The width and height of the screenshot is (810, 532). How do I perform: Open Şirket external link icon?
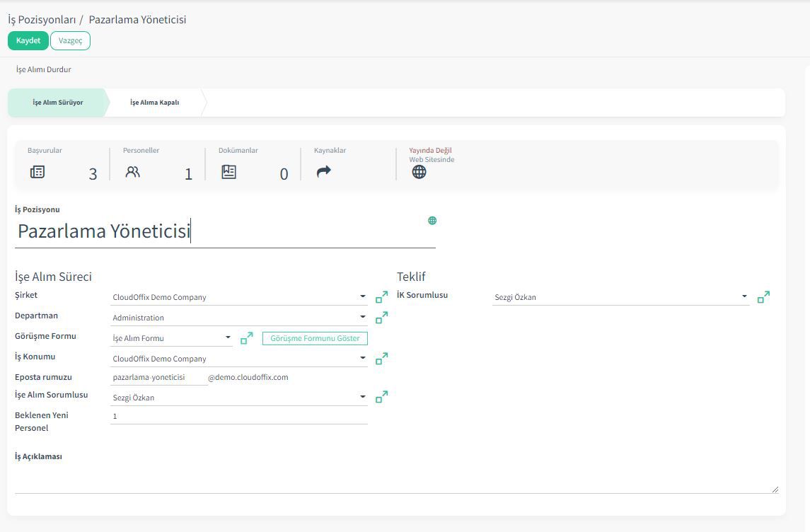pyautogui.click(x=382, y=297)
